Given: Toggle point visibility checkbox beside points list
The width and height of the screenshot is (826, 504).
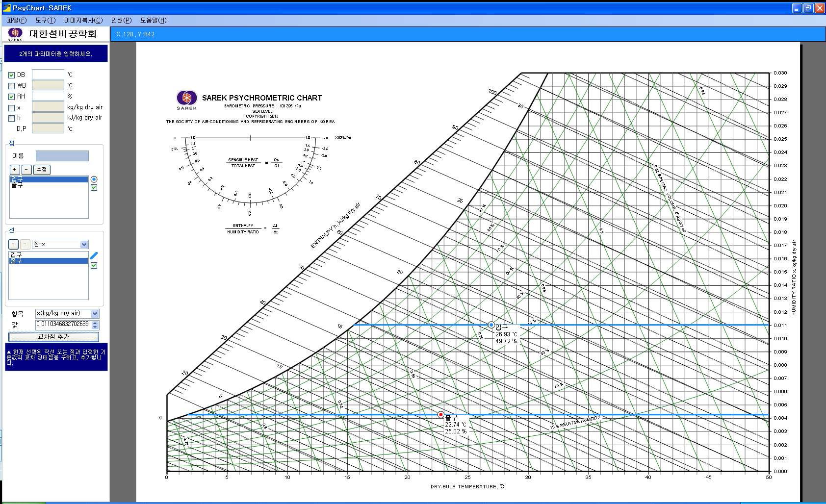Looking at the screenshot, I should pyautogui.click(x=94, y=188).
